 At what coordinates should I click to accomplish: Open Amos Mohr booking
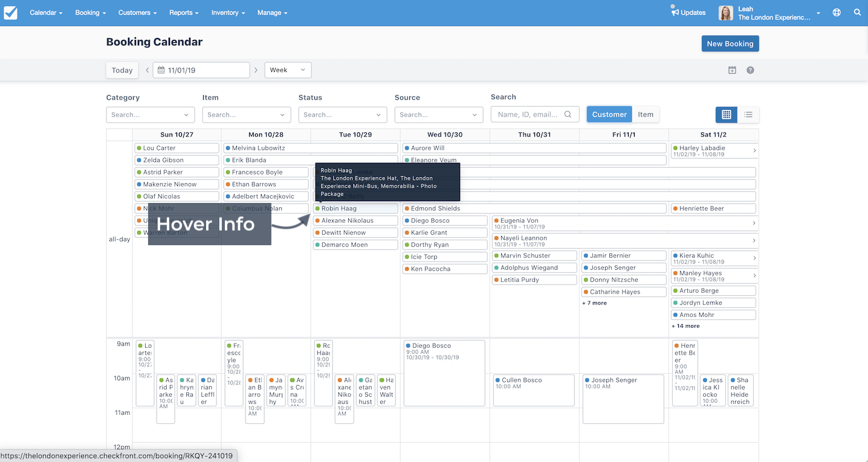[x=713, y=315]
